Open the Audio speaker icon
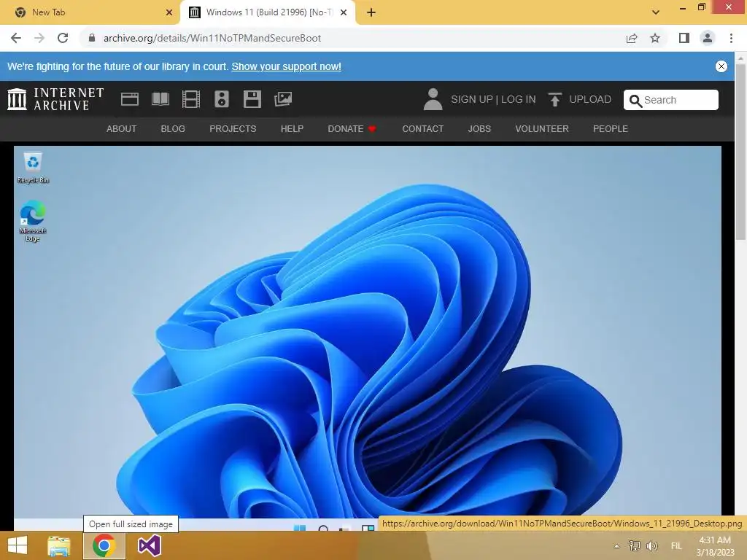 222,99
